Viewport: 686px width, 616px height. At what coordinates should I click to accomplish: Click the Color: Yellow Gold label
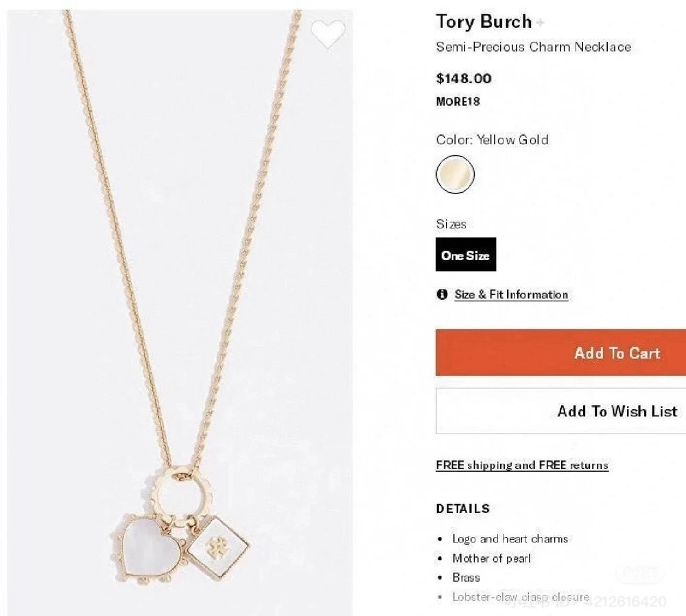tap(492, 140)
